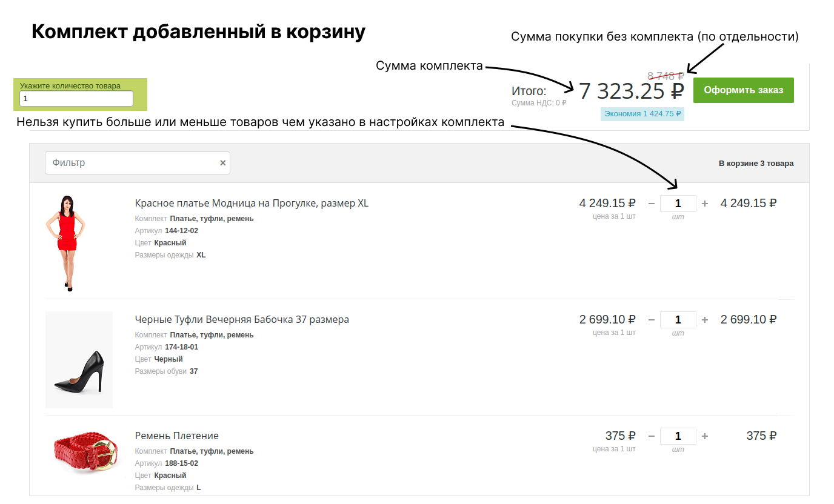The width and height of the screenshot is (834, 504).
Task: Open the Ремень Плетение product link
Action: 176,436
